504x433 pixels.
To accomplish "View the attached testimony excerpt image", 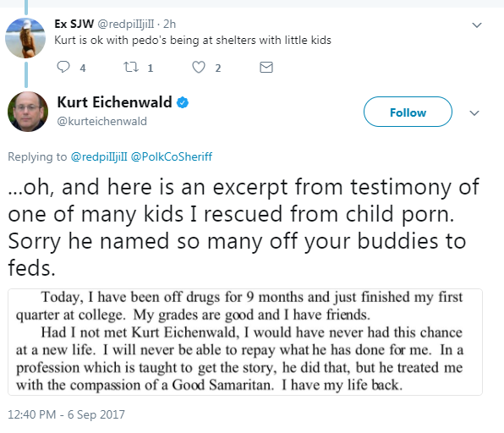I will point(245,342).
